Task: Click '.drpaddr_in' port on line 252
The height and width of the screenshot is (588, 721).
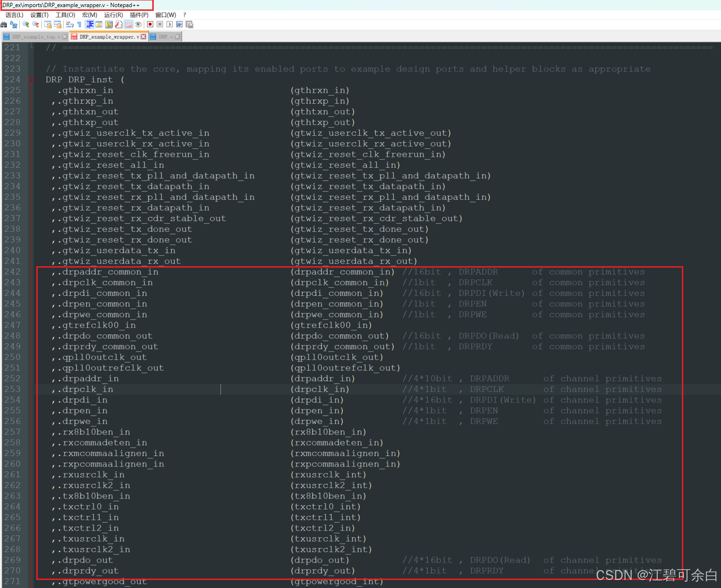Action: click(x=88, y=379)
